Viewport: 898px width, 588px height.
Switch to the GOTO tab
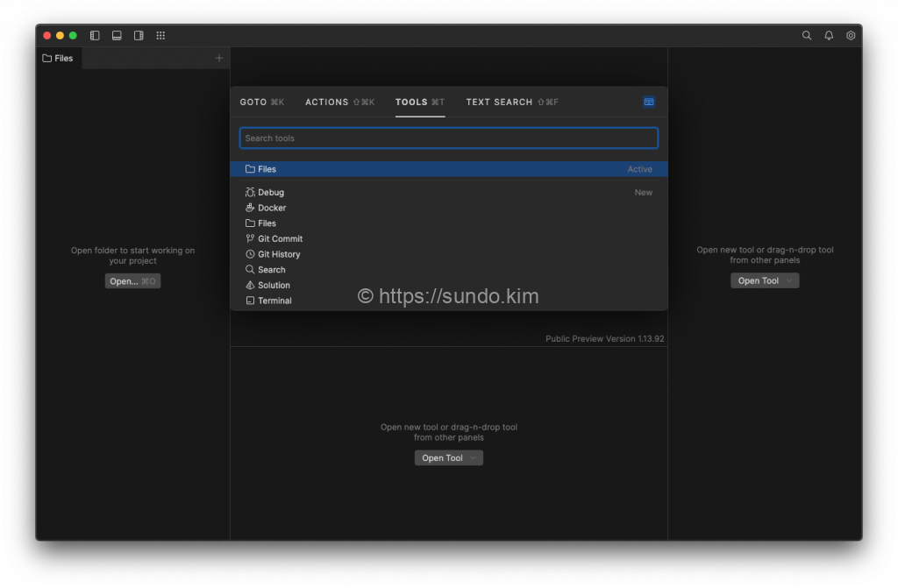pos(261,103)
